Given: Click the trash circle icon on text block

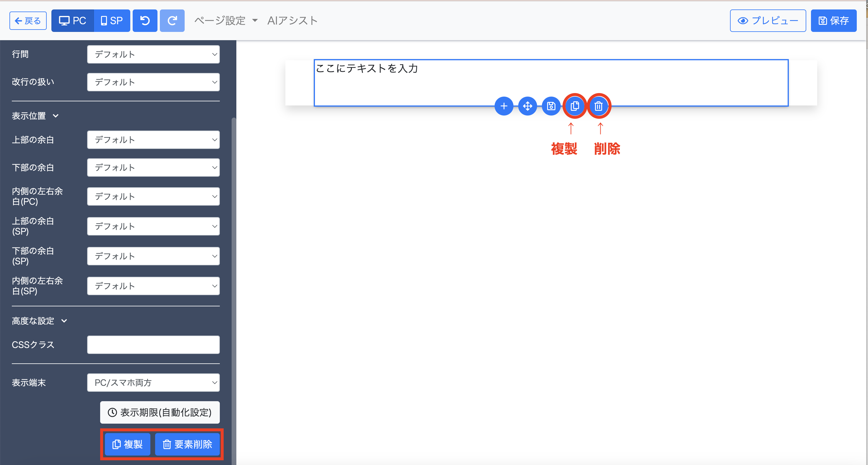Looking at the screenshot, I should 599,106.
